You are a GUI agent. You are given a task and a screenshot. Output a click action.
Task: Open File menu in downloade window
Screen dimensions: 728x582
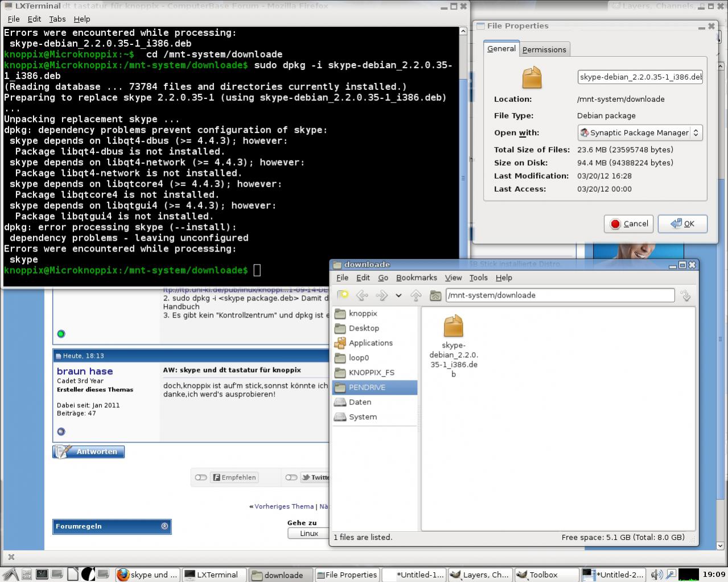click(x=342, y=278)
